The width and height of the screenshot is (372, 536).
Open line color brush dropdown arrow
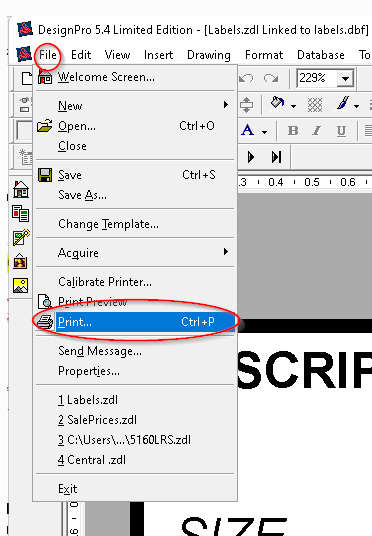356,106
